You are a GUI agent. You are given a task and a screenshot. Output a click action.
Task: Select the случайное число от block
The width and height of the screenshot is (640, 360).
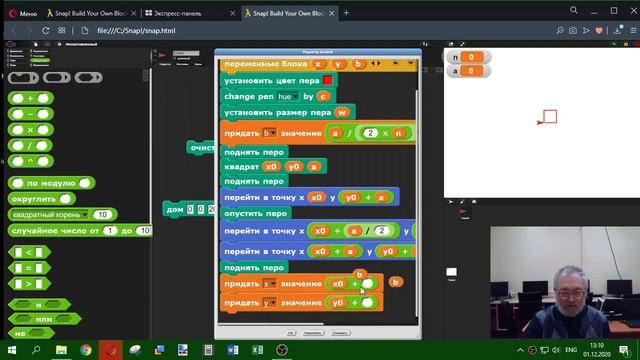click(80, 231)
